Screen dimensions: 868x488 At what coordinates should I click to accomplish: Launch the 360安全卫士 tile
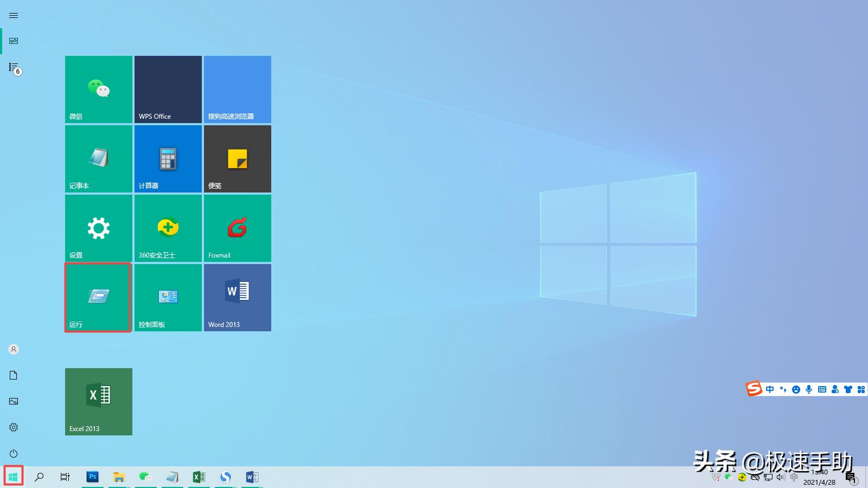(x=168, y=228)
